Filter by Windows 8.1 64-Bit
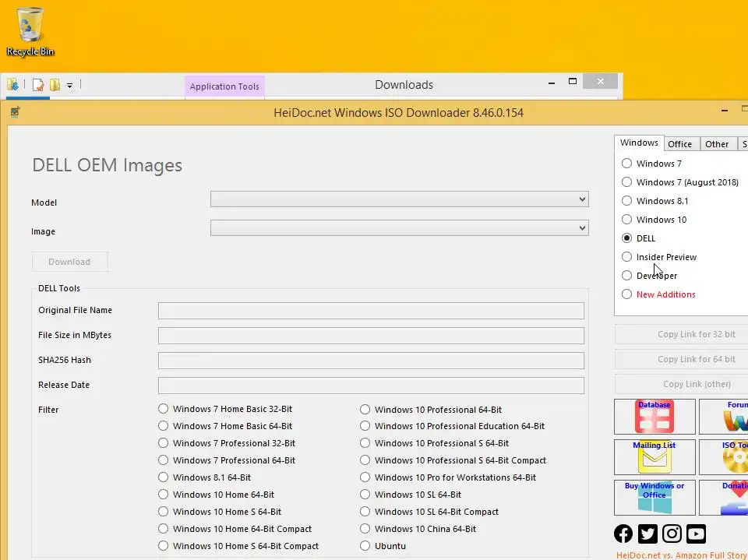This screenshot has width=748, height=560. [x=163, y=477]
